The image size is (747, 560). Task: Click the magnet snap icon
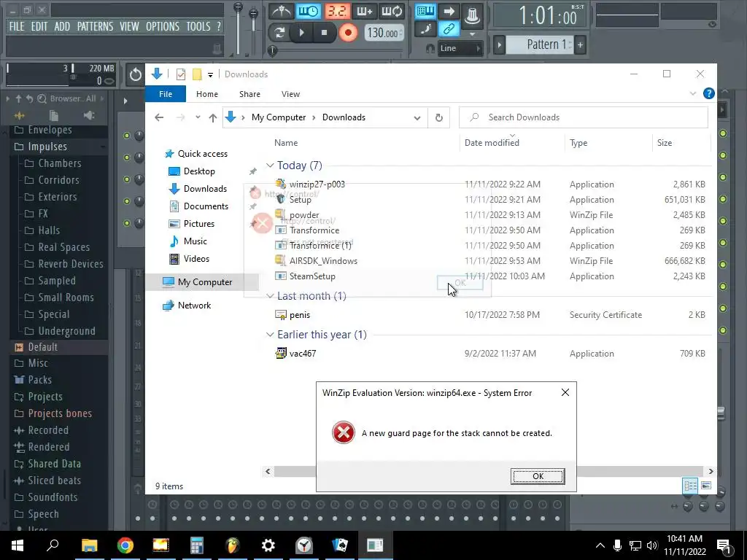pyautogui.click(x=430, y=48)
